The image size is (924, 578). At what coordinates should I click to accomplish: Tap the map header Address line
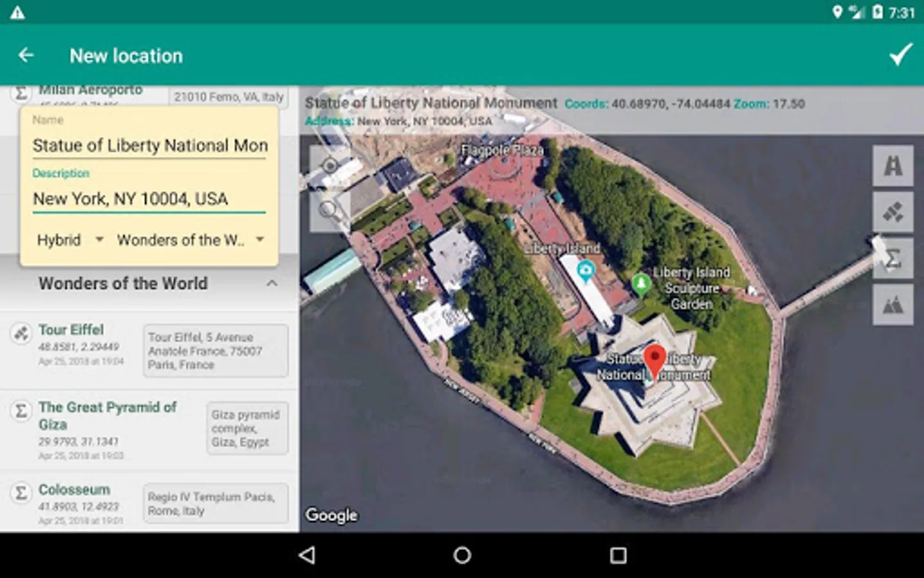tap(398, 121)
